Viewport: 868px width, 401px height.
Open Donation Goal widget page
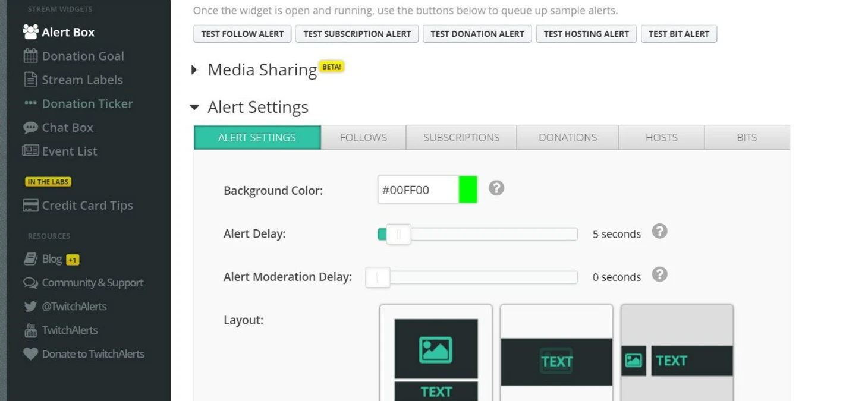83,56
